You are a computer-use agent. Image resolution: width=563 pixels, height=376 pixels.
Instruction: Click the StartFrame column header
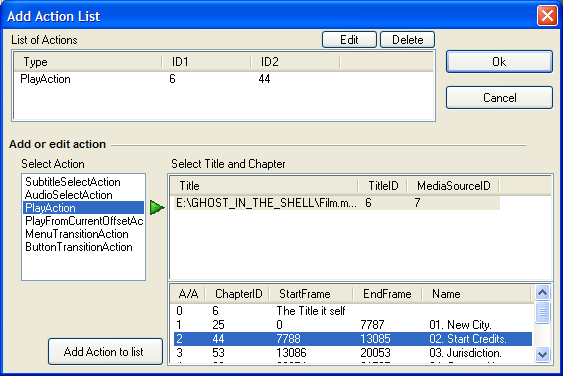[x=311, y=294]
